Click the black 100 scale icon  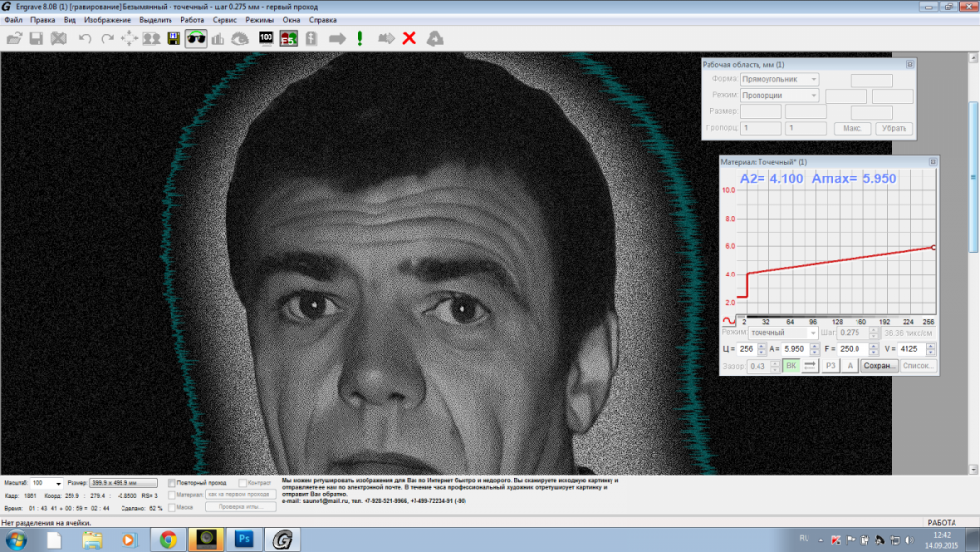click(x=266, y=38)
